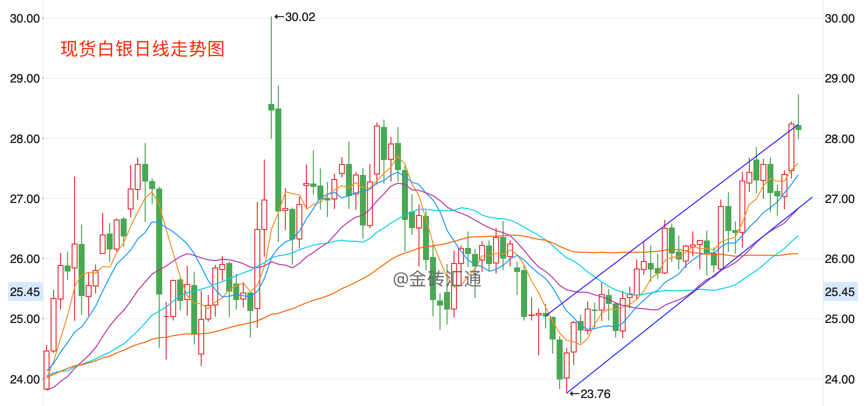Screen dimensions: 868x406
Task: Click the chart title 现货白银日线走势图
Action: tap(143, 49)
